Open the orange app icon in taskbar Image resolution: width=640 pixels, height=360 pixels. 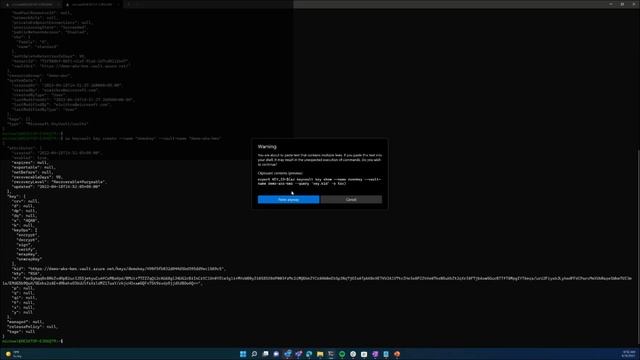point(397,354)
